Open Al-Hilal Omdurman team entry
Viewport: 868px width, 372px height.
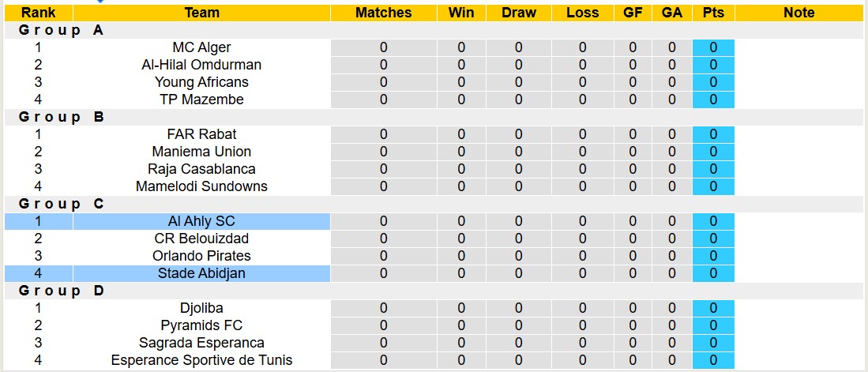(x=201, y=65)
